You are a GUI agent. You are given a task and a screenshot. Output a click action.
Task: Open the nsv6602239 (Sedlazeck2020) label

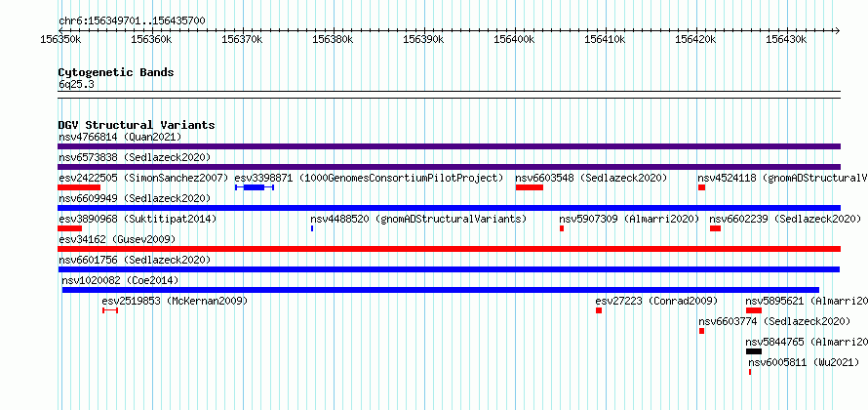[785, 219]
